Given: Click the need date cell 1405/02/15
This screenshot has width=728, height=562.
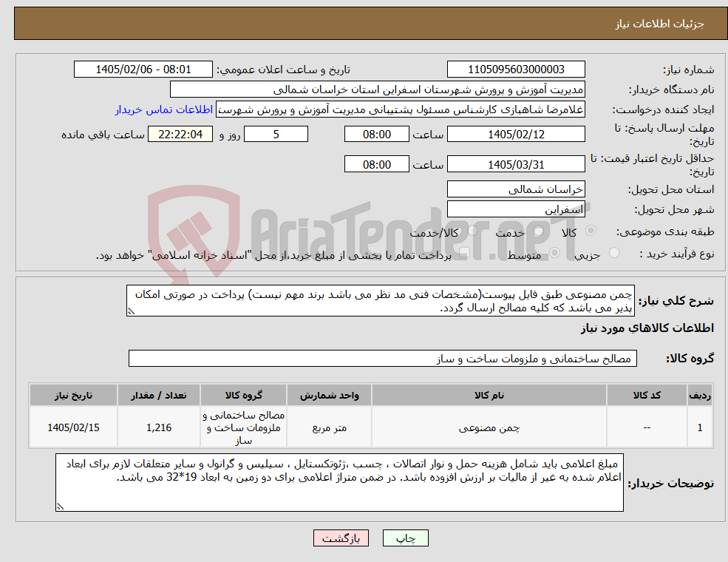Looking at the screenshot, I should [73, 427].
